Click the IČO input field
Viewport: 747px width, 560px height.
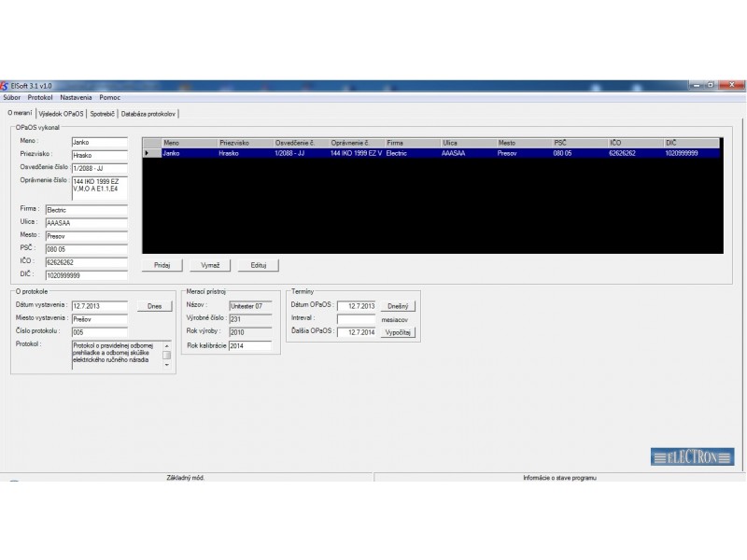[x=86, y=262]
